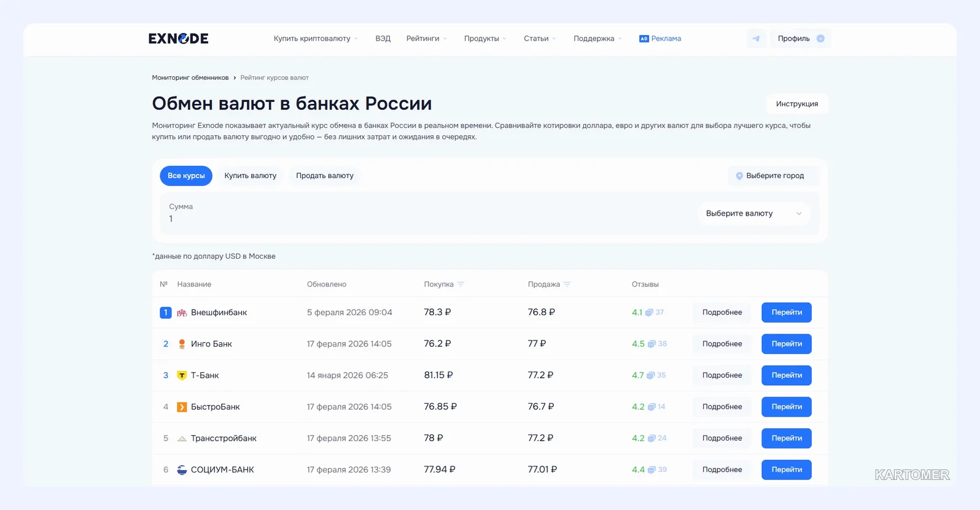Click the Т-Банк name in table
This screenshot has width=980, height=510.
pos(204,375)
